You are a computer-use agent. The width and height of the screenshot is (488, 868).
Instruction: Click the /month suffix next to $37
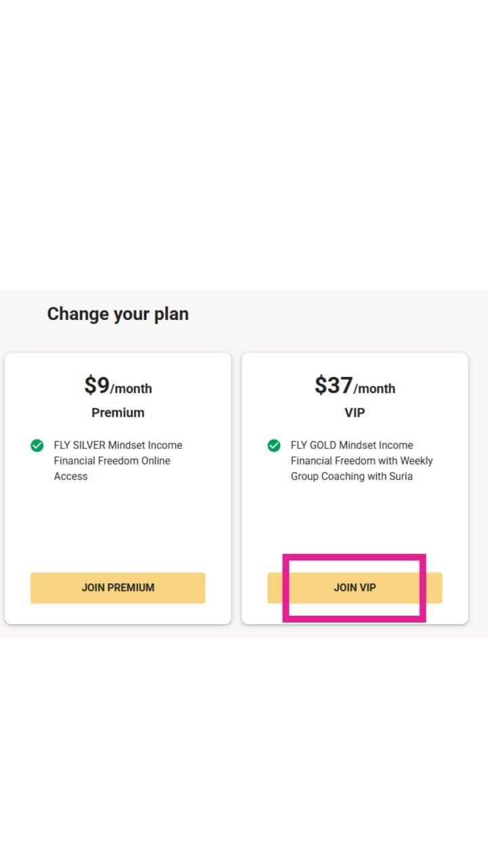377,390
